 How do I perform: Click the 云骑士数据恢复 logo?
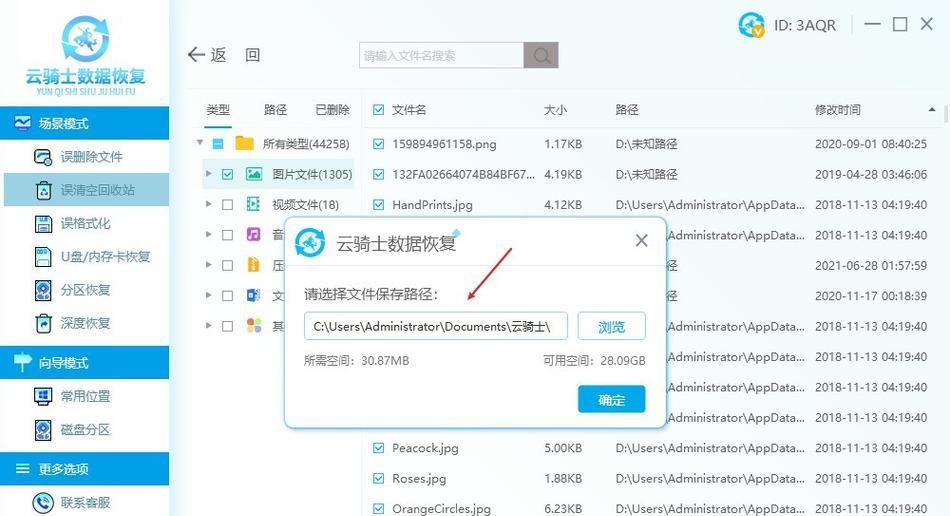[85, 56]
